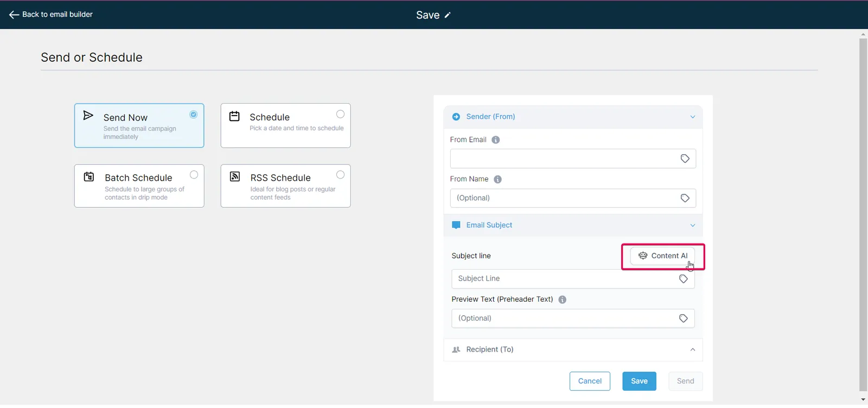Click the 'Send or Schedule' page heading

(x=92, y=58)
